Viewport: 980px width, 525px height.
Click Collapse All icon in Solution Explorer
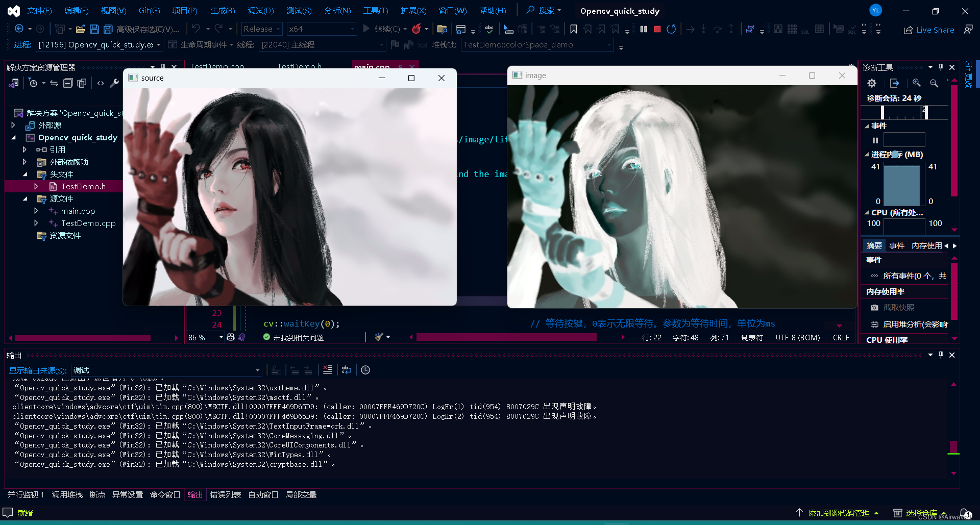point(68,83)
